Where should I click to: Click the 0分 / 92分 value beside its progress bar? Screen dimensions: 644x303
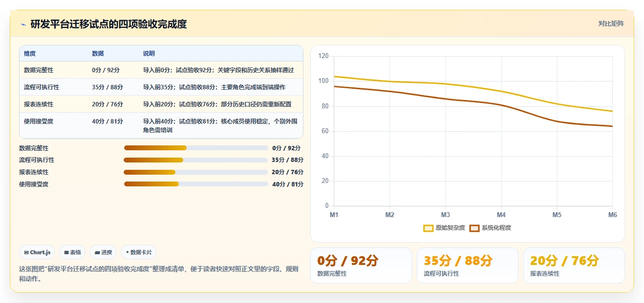click(x=287, y=148)
